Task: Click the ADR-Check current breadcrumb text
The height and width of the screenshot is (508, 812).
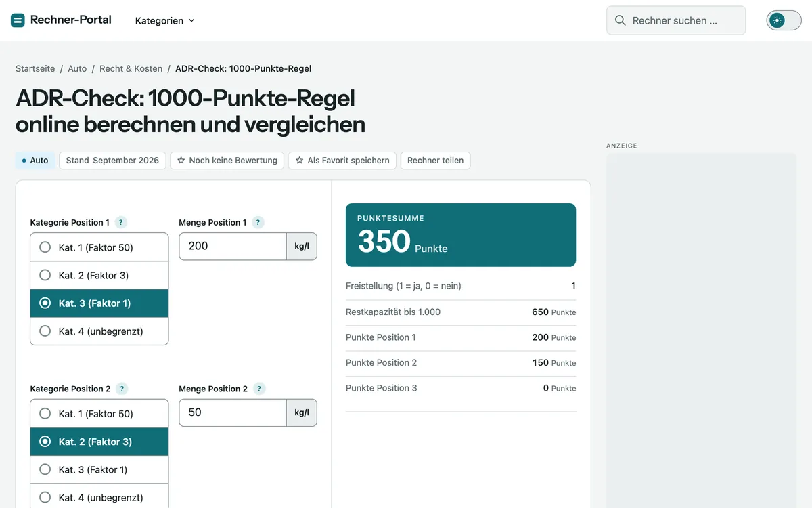Action: pos(243,68)
